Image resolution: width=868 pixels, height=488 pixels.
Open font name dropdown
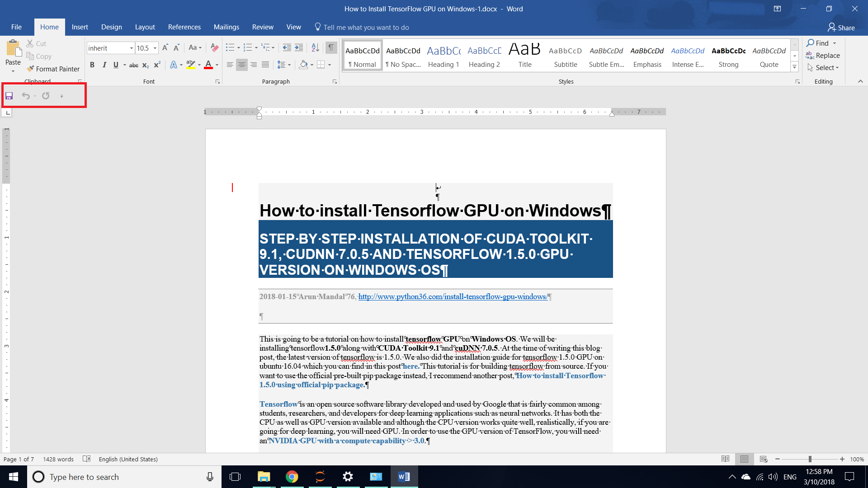[x=132, y=48]
